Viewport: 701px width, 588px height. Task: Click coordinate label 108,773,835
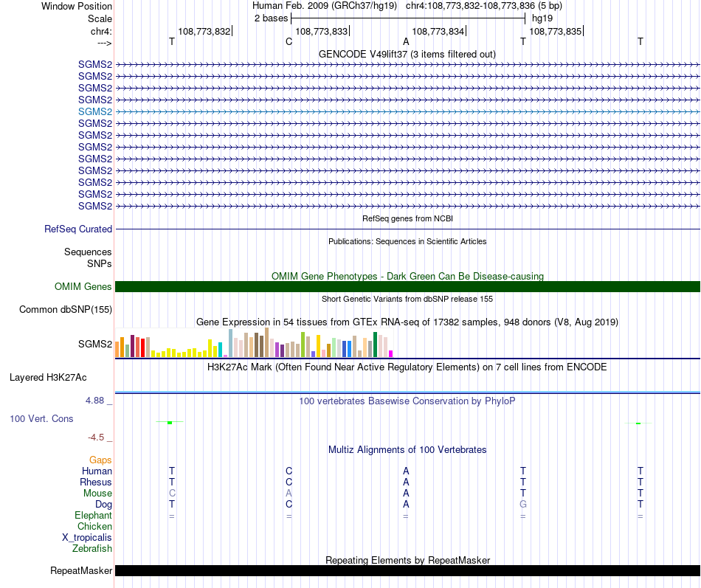pos(556,31)
